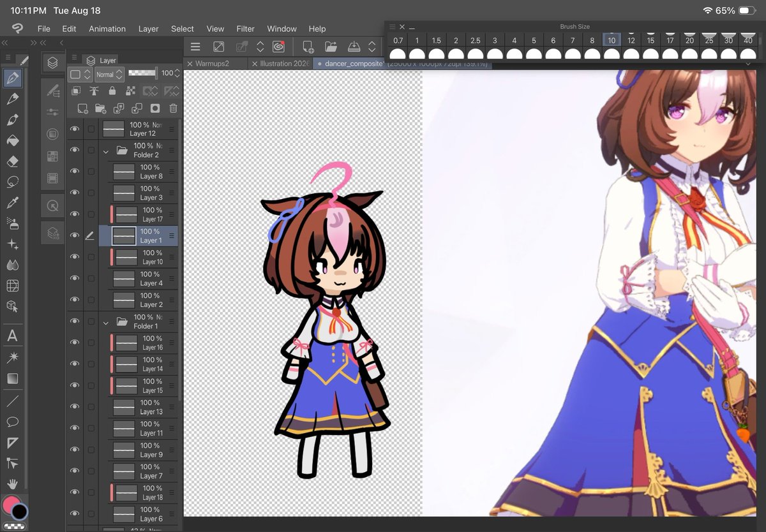Select the straight line Figure tool
Screen dimensions: 766x532
(x=12, y=401)
